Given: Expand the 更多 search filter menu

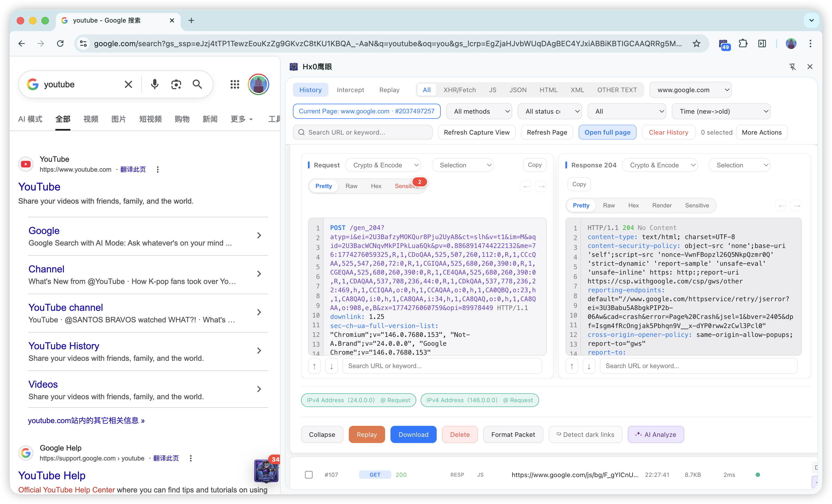Looking at the screenshot, I should click(241, 119).
